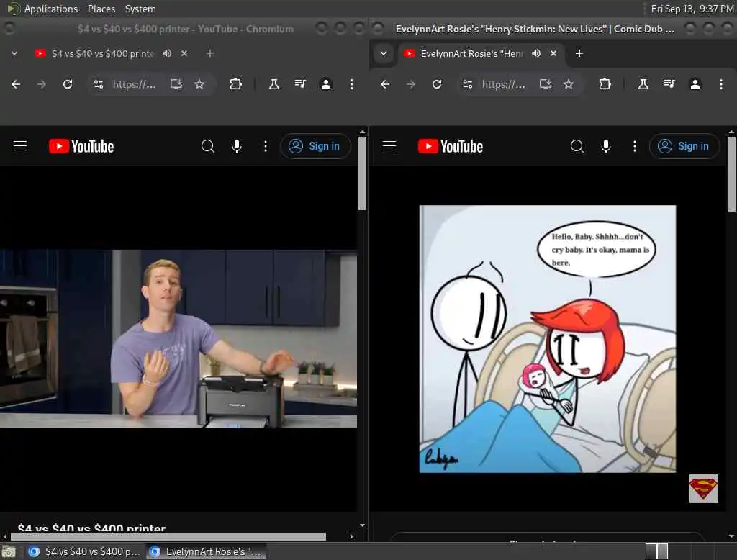Image resolution: width=737 pixels, height=560 pixels.
Task: Click the printer video player in left window
Action: tap(178, 338)
